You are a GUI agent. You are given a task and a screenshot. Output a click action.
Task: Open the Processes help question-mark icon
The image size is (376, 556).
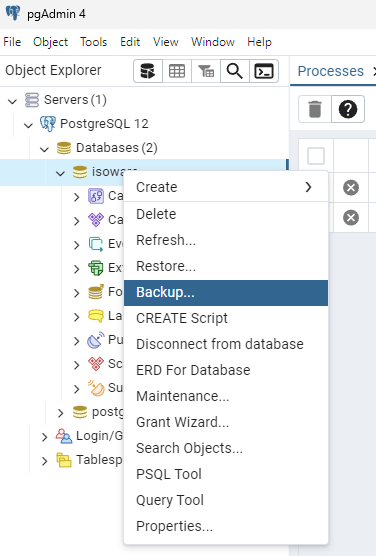348,109
